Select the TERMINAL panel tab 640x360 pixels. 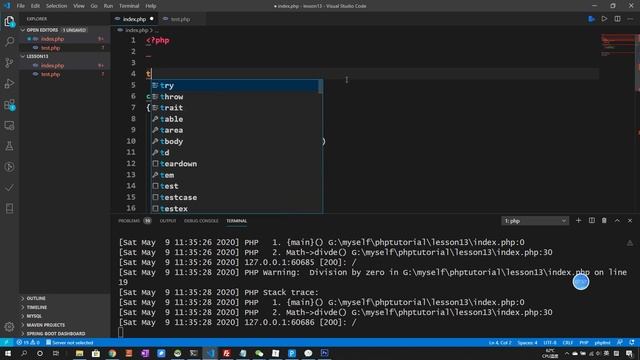pos(237,221)
